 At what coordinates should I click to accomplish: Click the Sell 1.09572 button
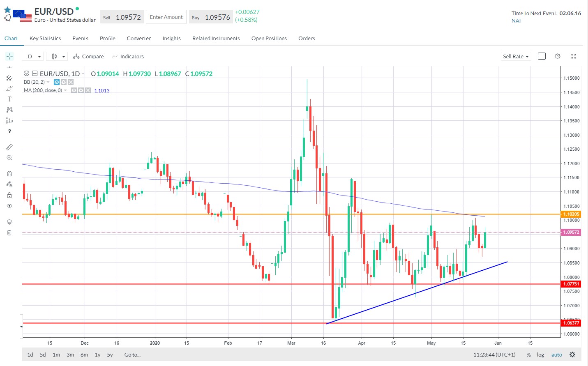[x=122, y=17]
